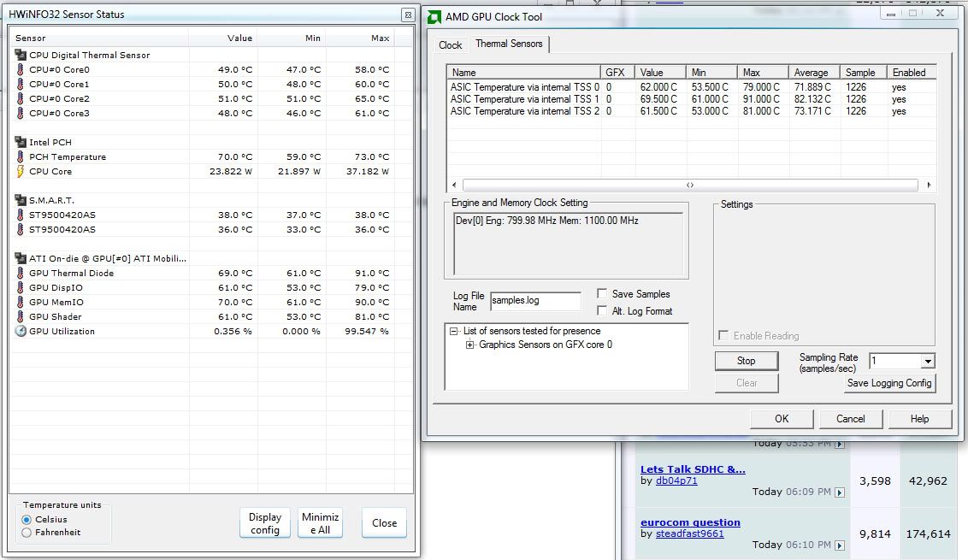
Task: Click thermometer icon of ST9500420AS at 38.0 °C
Action: 21,215
